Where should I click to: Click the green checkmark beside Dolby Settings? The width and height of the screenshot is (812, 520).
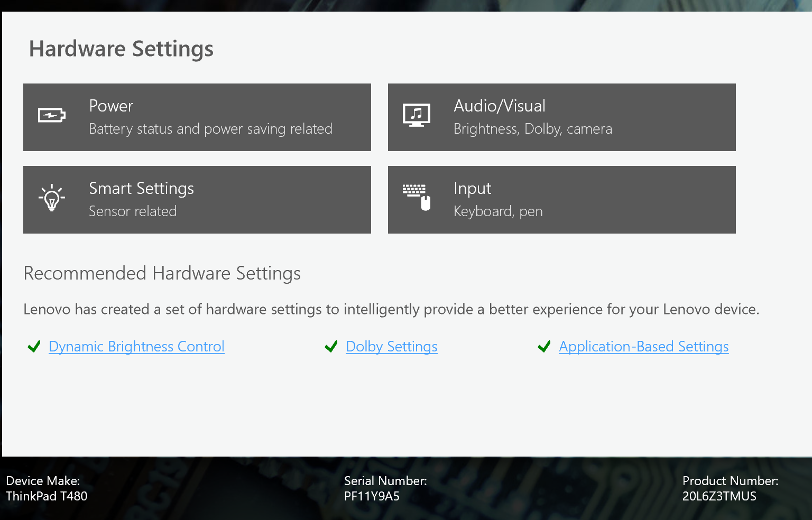click(x=331, y=346)
